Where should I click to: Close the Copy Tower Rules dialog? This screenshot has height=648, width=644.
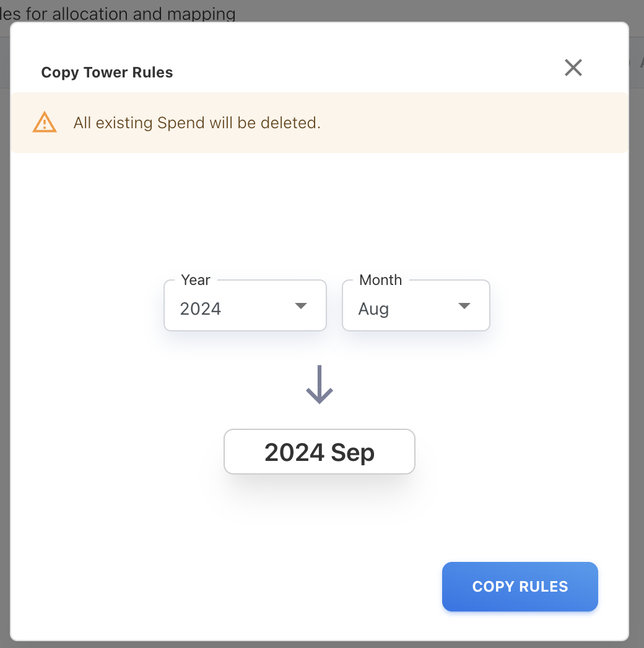(573, 68)
